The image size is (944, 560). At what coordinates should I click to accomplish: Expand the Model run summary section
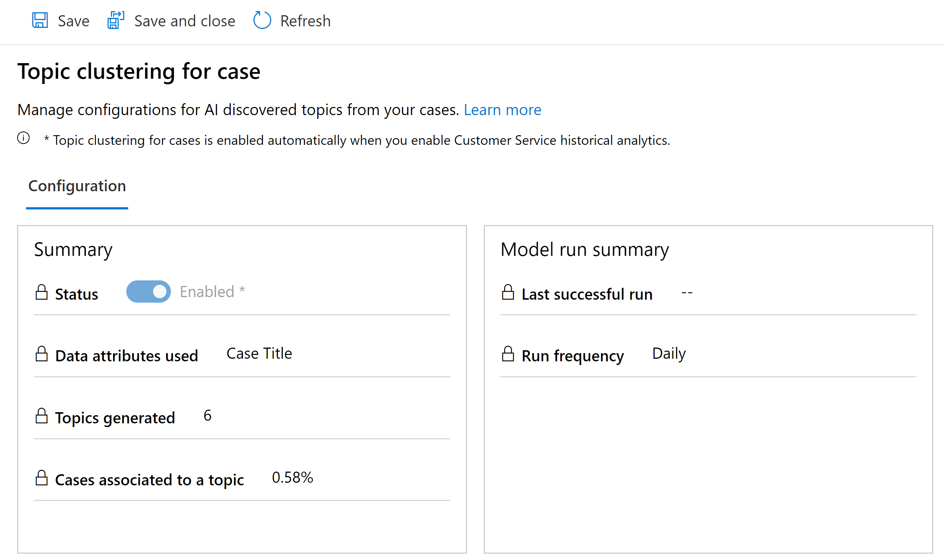point(585,249)
